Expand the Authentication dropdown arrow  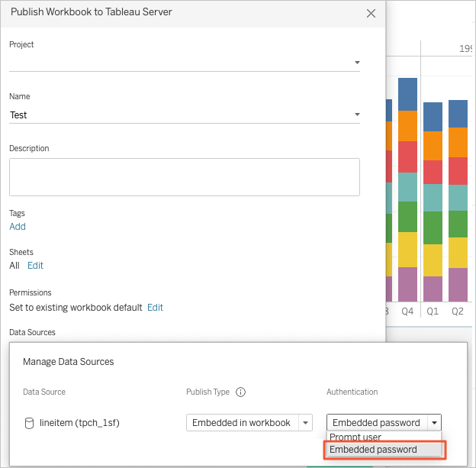pos(434,422)
